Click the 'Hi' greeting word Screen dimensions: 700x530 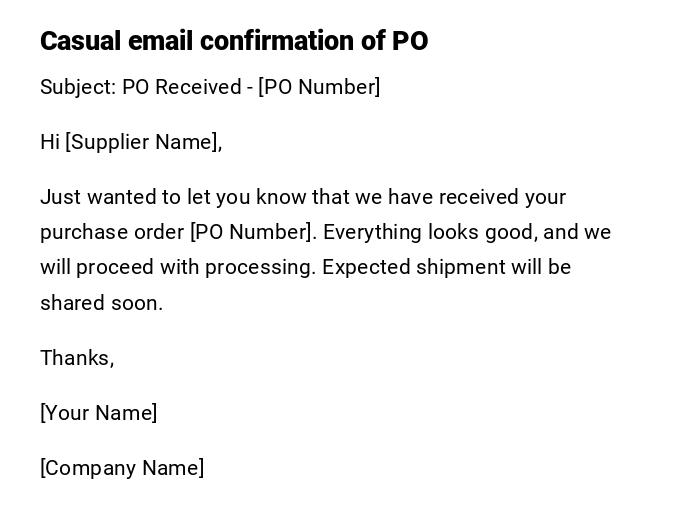(50, 142)
